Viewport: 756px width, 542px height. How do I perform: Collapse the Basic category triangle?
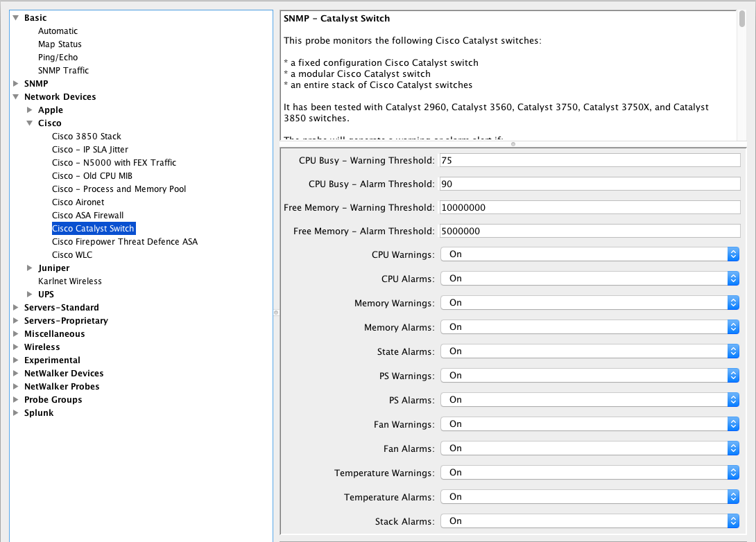coord(16,18)
